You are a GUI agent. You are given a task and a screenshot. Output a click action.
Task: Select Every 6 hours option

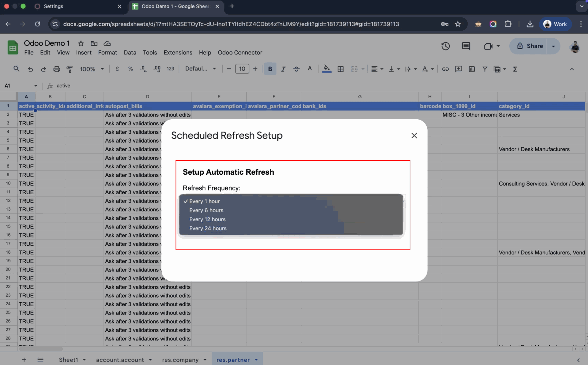coord(206,210)
